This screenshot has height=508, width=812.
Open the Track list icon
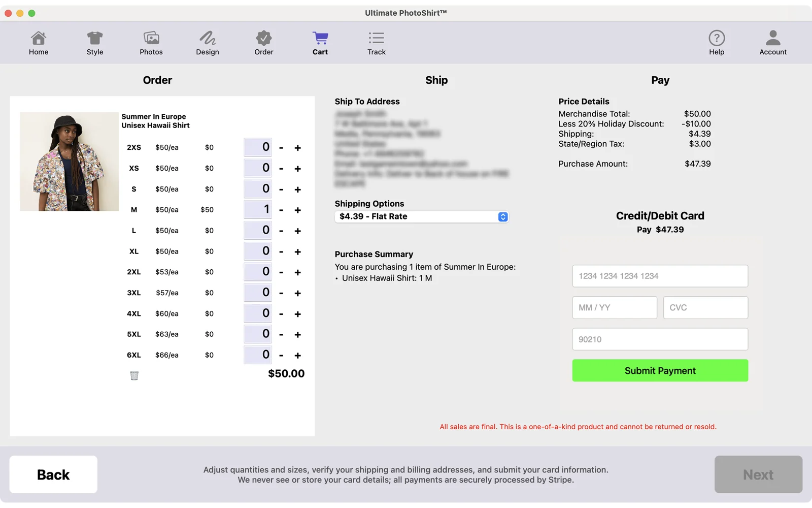[377, 43]
